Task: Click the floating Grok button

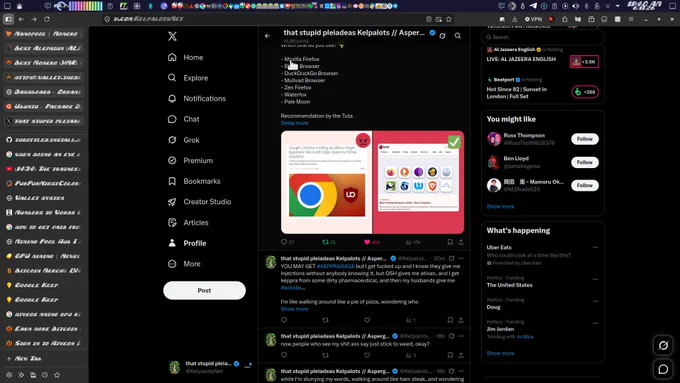Action: (663, 346)
